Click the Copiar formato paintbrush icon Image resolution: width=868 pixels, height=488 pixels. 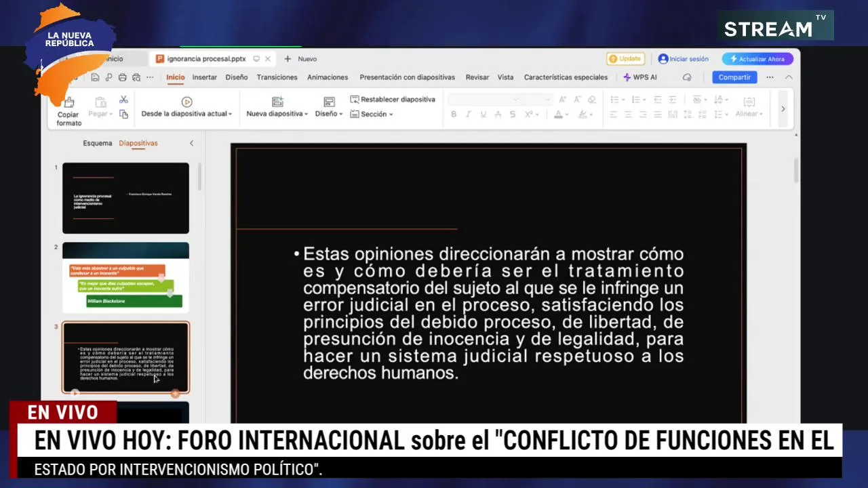click(69, 103)
